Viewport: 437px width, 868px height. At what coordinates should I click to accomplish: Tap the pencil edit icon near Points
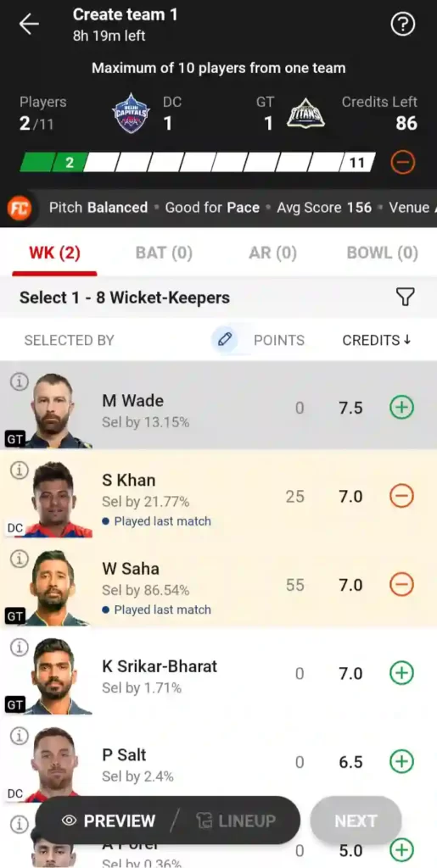pyautogui.click(x=224, y=339)
